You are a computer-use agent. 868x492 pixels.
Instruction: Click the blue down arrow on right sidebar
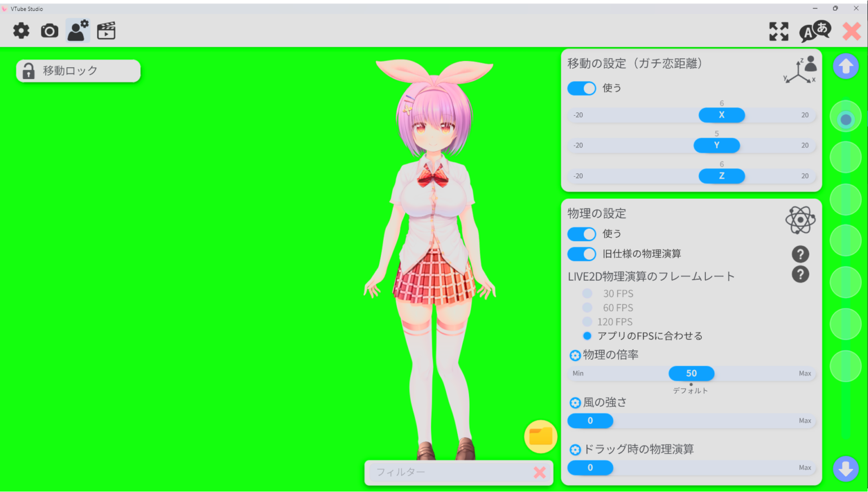tap(845, 468)
